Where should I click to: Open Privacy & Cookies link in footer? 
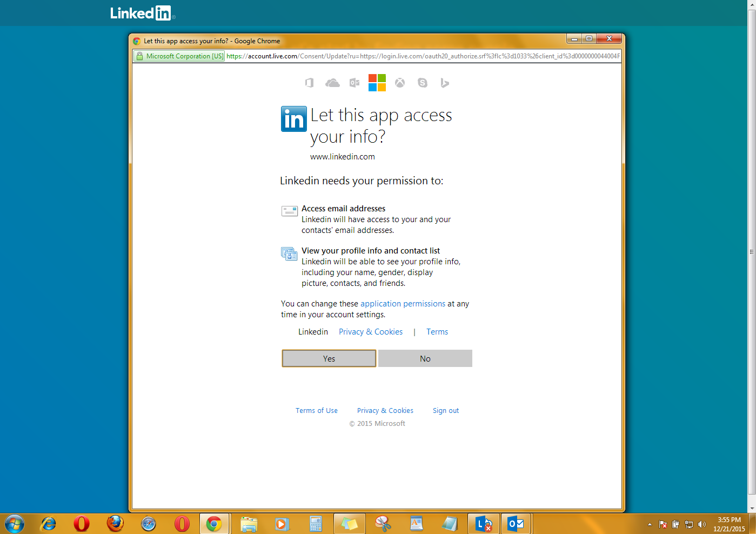coord(385,411)
